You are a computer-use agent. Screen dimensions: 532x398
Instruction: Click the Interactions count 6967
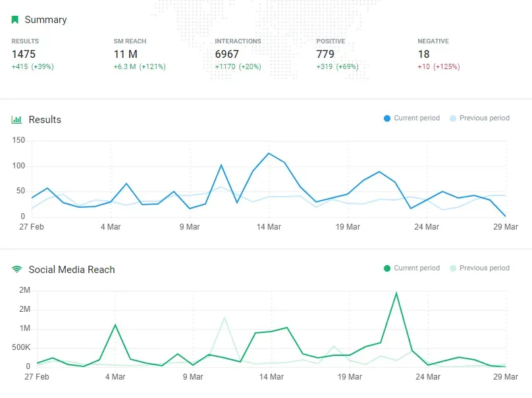pos(227,55)
